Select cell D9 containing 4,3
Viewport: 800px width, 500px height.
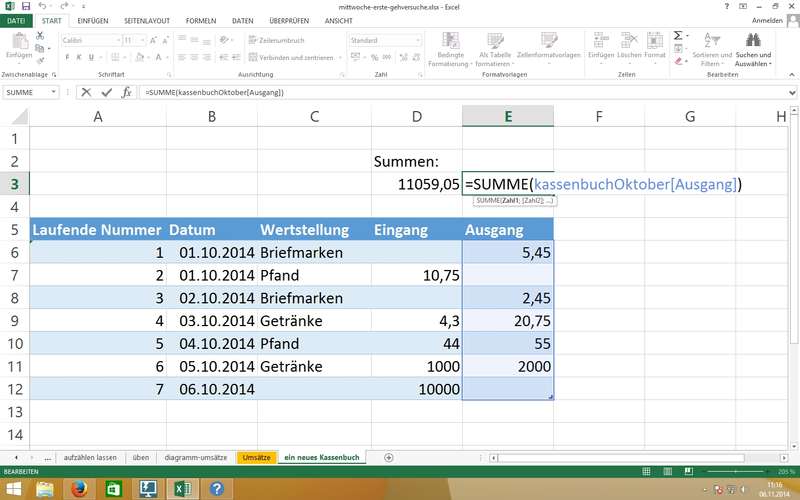tap(416, 320)
